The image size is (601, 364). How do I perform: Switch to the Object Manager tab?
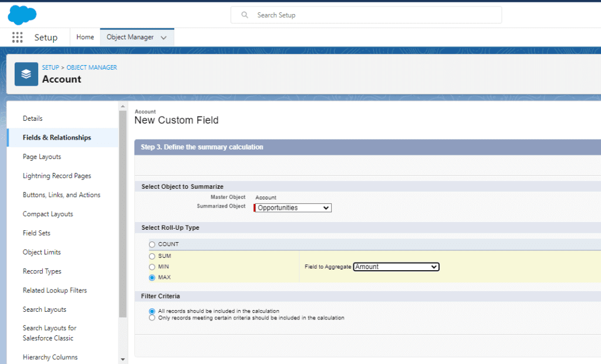130,37
